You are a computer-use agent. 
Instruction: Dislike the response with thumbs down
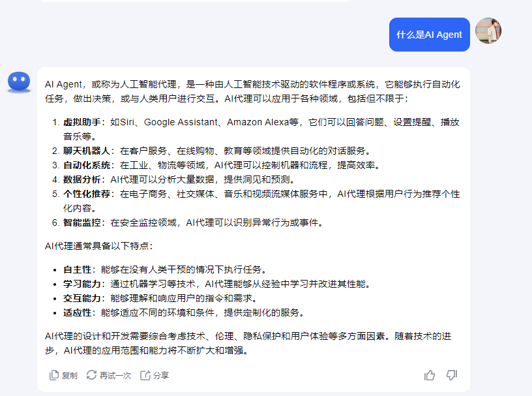452,375
